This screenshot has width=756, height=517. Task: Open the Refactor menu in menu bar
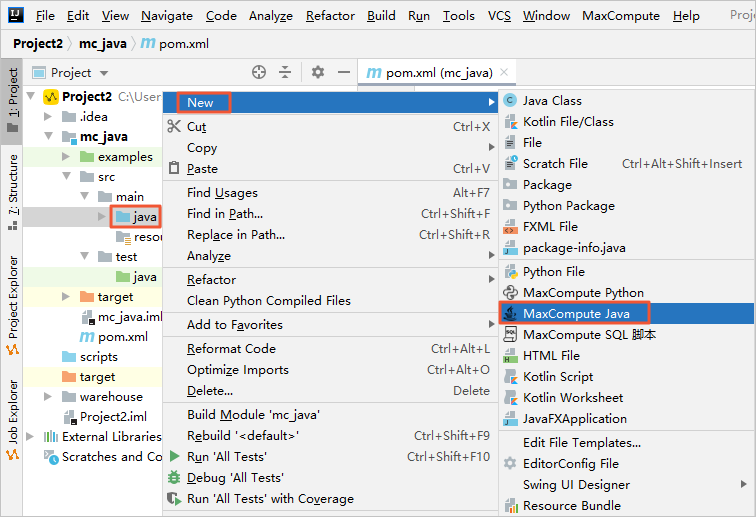point(330,16)
